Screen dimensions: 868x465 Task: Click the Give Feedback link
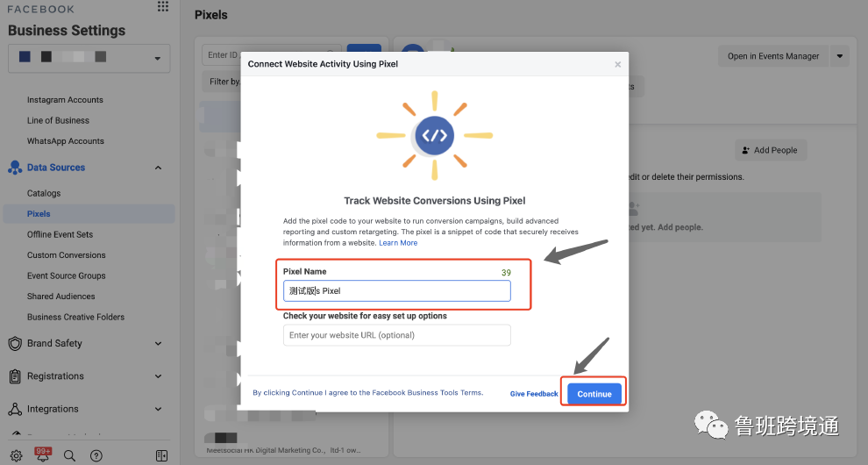(534, 394)
